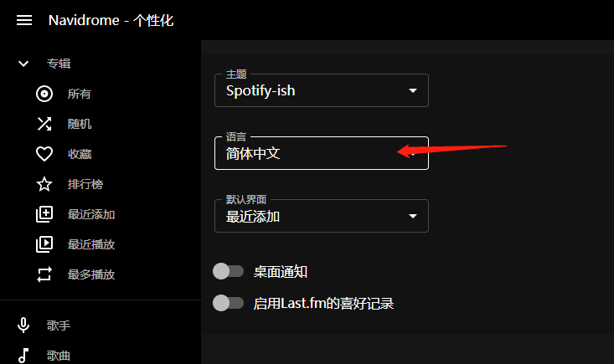Click the 随机 shuffle icon
The height and width of the screenshot is (364, 614).
click(44, 124)
